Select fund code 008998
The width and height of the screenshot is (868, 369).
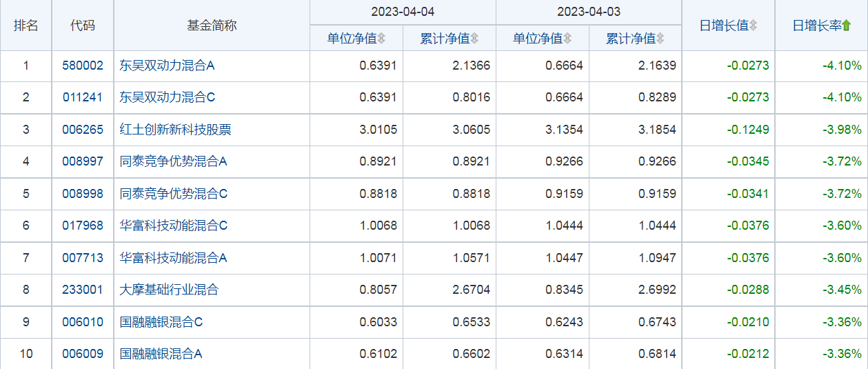pos(83,193)
